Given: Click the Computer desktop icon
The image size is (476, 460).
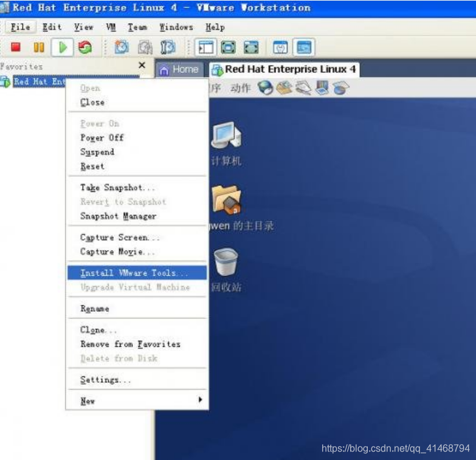Looking at the screenshot, I should tap(226, 136).
